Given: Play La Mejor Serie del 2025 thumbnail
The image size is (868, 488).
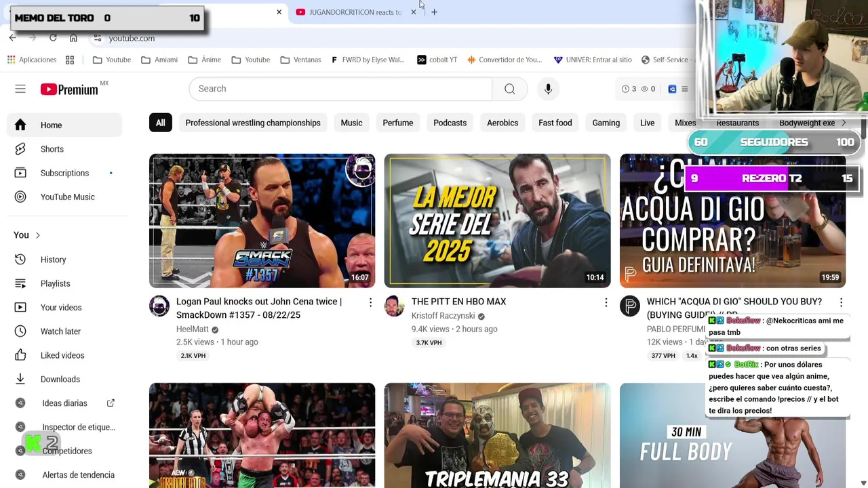Looking at the screenshot, I should [497, 221].
